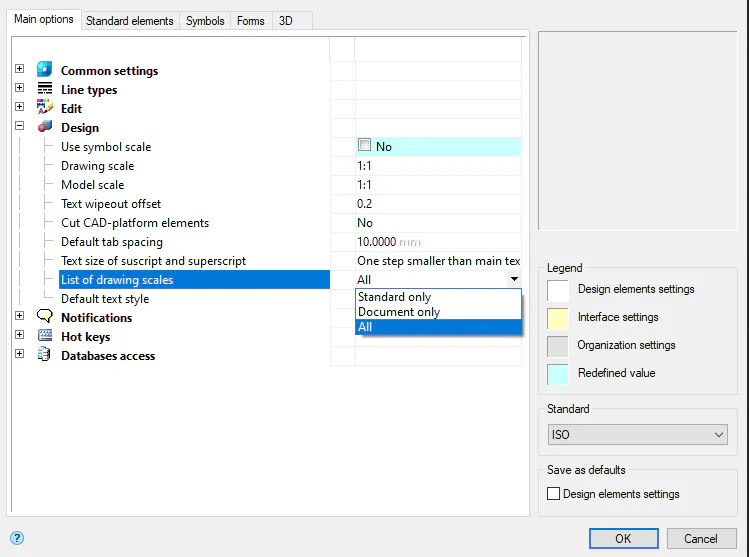Image resolution: width=749 pixels, height=557 pixels.
Task: Click the gray Organization settings swatch
Action: point(558,346)
